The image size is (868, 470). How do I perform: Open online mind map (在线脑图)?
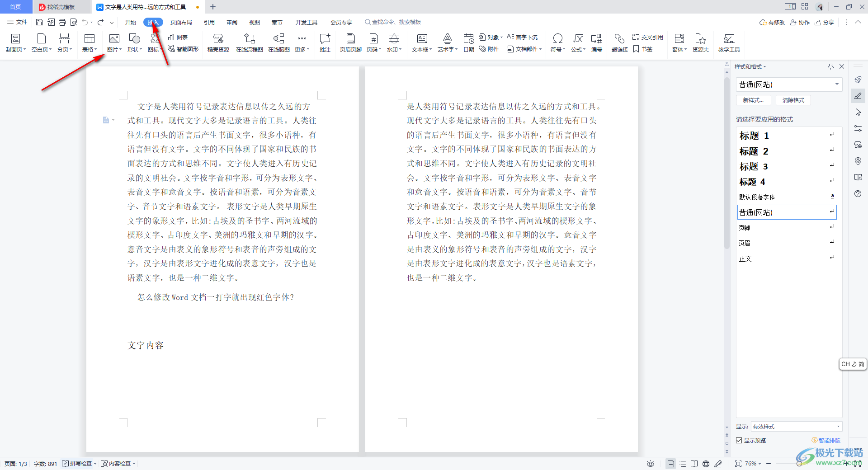(279, 43)
